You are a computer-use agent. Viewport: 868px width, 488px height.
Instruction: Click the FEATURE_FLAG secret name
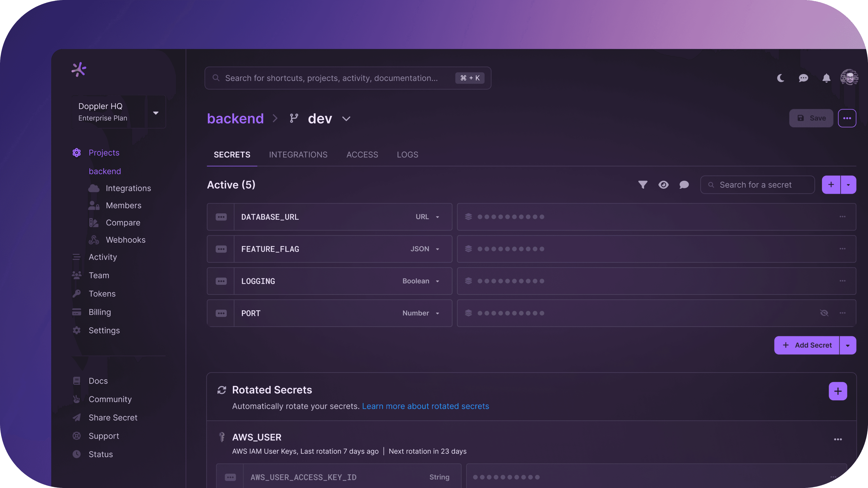click(270, 249)
